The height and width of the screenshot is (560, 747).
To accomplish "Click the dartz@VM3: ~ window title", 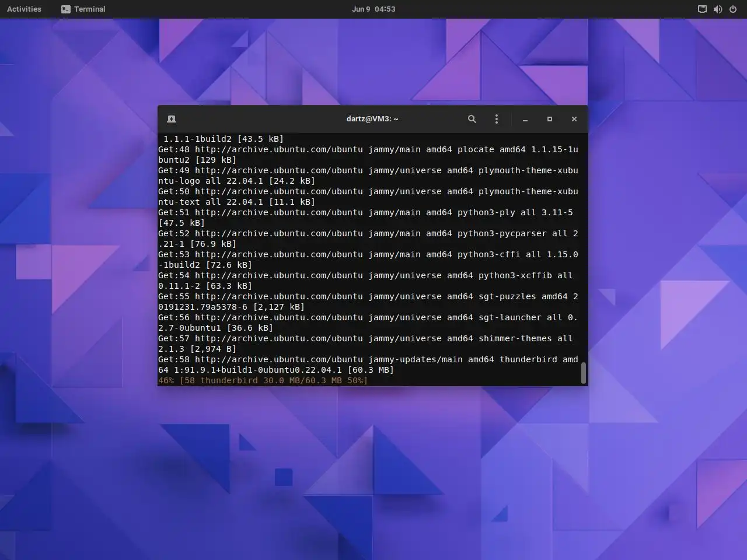I will tap(372, 119).
